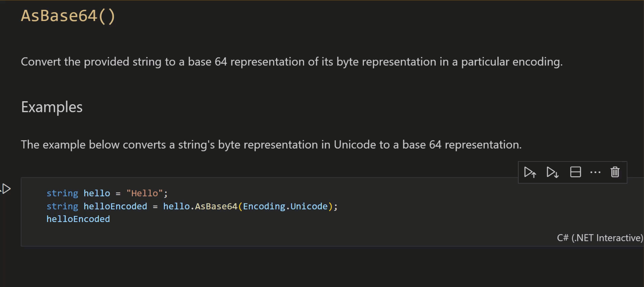This screenshot has height=287, width=644.
Task: Select the AsBase64() heading cell
Action: tap(68, 16)
